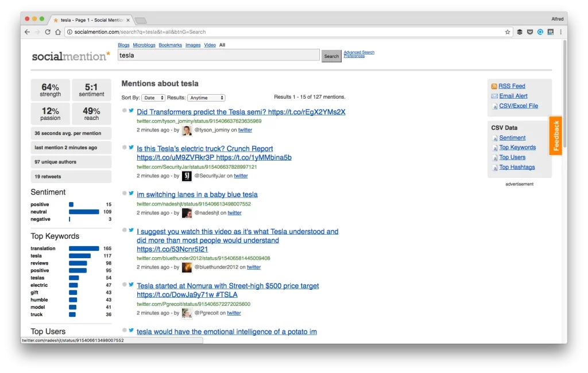588x373 pixels.
Task: Click the CSV/Excel File document icon
Action: pos(494,106)
